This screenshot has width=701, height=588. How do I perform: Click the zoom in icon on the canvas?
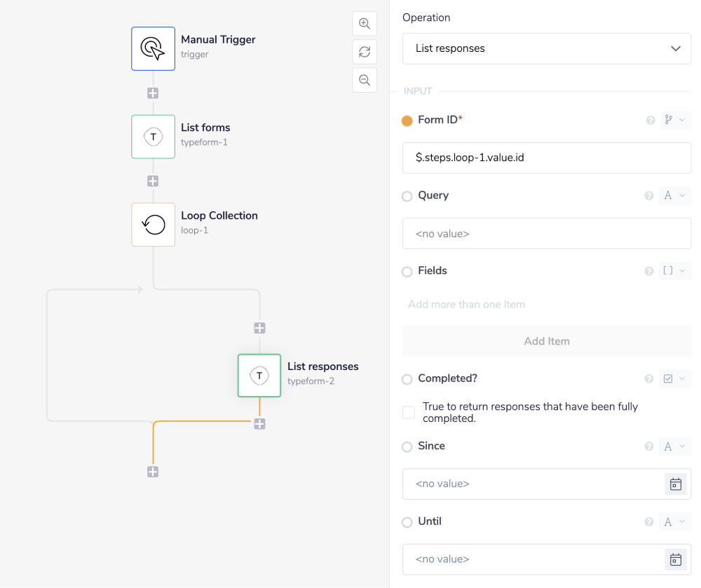pyautogui.click(x=364, y=23)
